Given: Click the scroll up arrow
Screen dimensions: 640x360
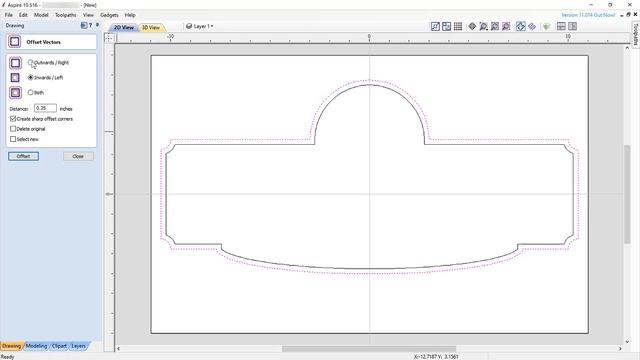Looking at the screenshot, I should click(627, 48).
